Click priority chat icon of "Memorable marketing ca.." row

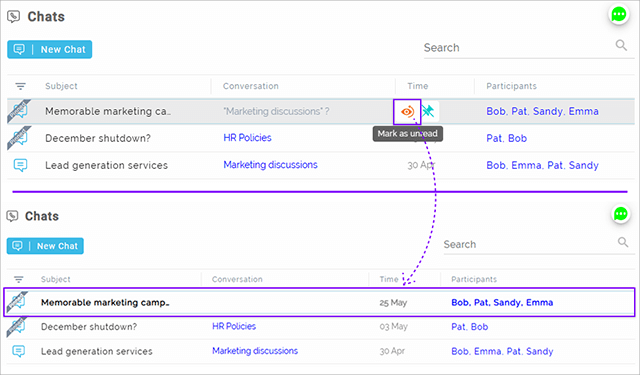pos(19,111)
